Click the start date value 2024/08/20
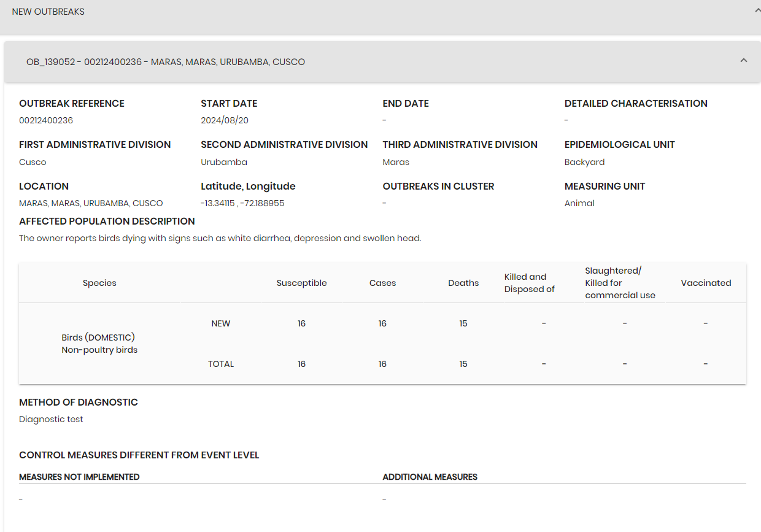 coord(225,120)
